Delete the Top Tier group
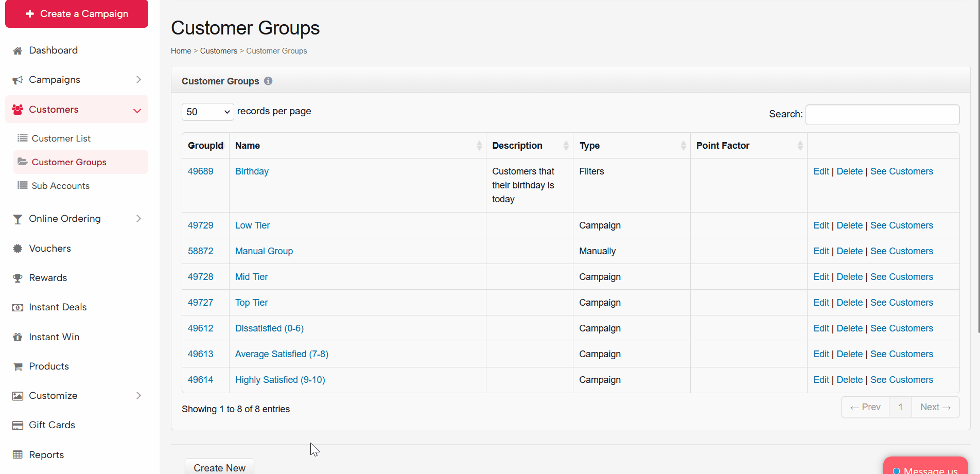This screenshot has width=980, height=474. point(850,303)
